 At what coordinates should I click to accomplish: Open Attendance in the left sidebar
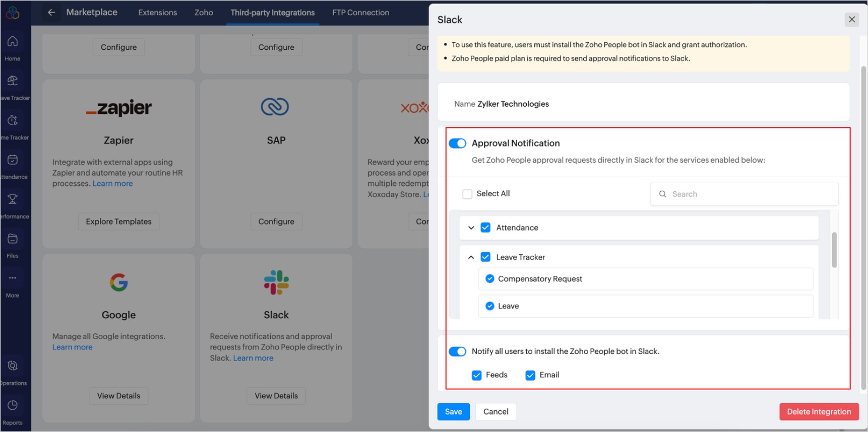click(x=13, y=167)
